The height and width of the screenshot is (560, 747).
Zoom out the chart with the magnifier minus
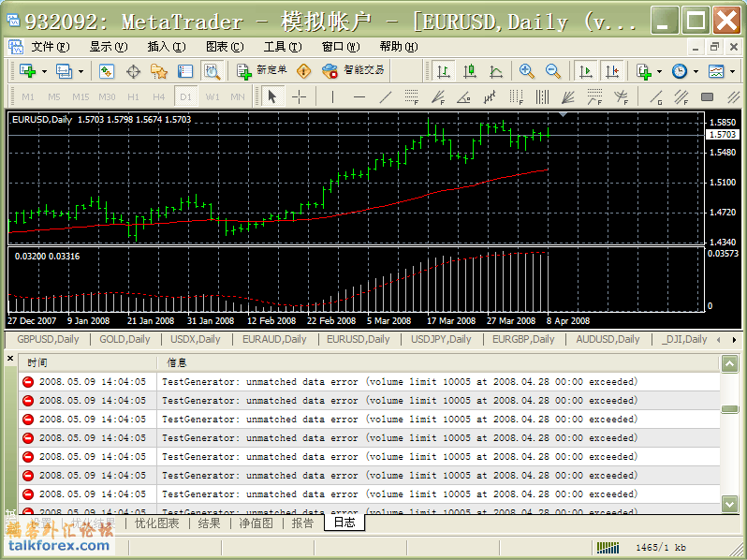pyautogui.click(x=552, y=71)
